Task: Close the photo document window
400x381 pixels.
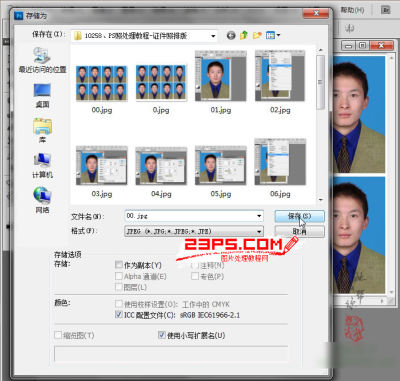Action: pos(381,45)
